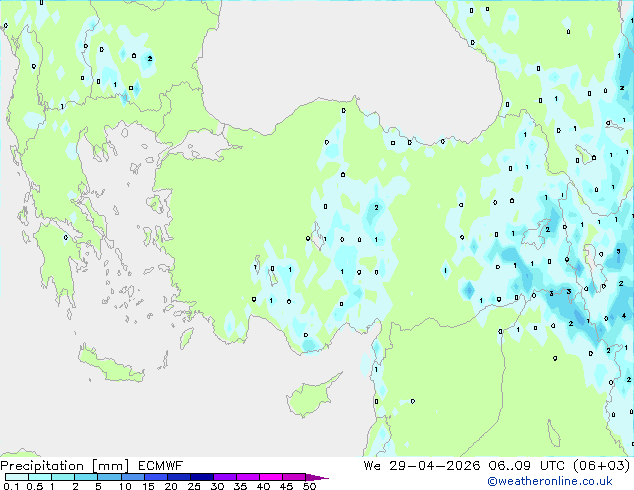Click the legend scale label '25'

[x=194, y=486]
